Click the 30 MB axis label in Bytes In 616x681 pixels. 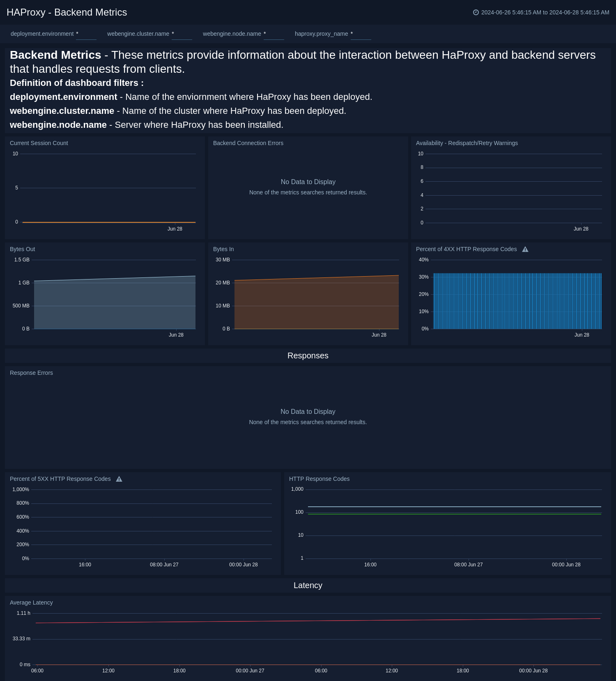pyautogui.click(x=223, y=260)
